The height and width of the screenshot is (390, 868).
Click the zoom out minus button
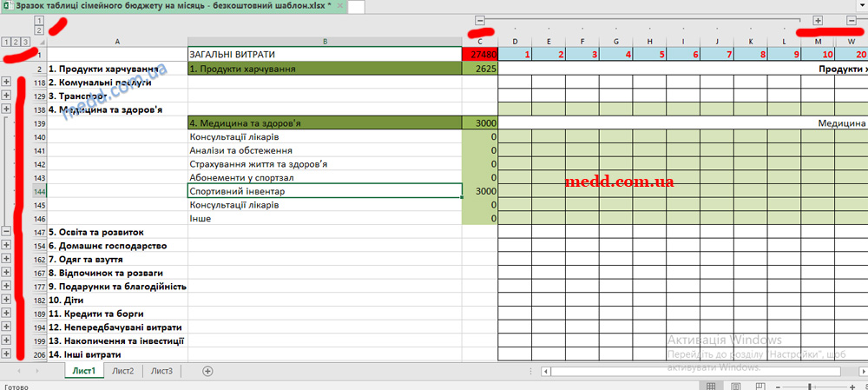click(x=779, y=387)
